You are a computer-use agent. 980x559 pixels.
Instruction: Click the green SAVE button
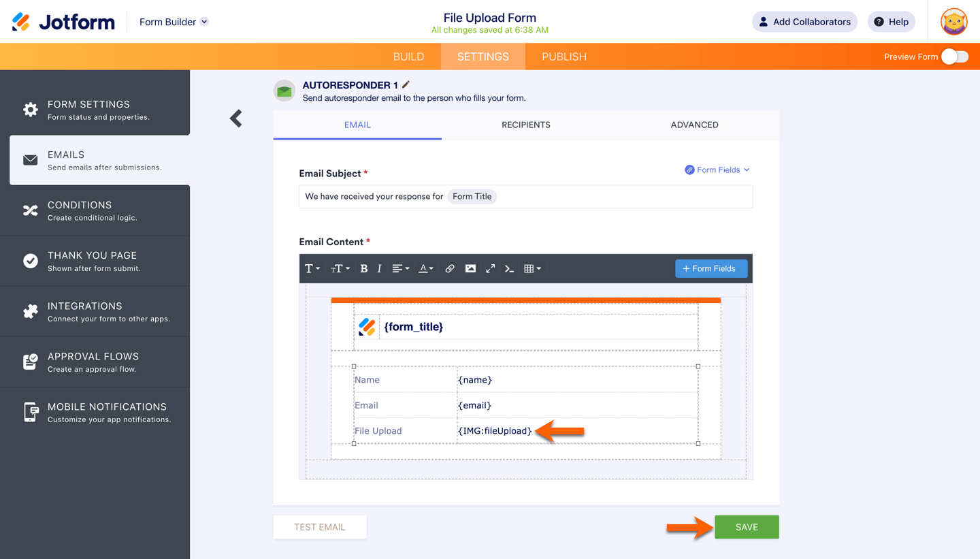tap(747, 527)
